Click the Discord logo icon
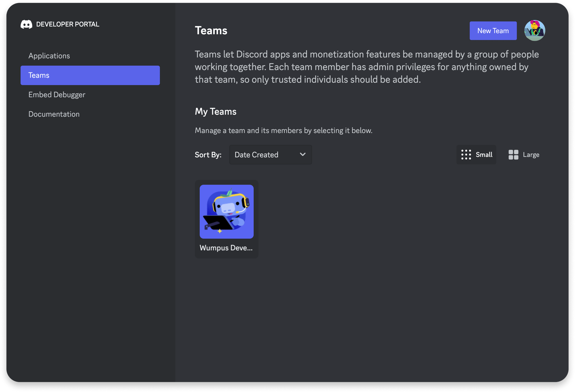 (26, 24)
